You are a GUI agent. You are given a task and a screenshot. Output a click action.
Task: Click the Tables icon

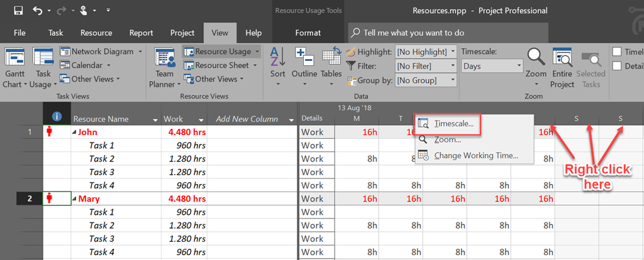[331, 58]
